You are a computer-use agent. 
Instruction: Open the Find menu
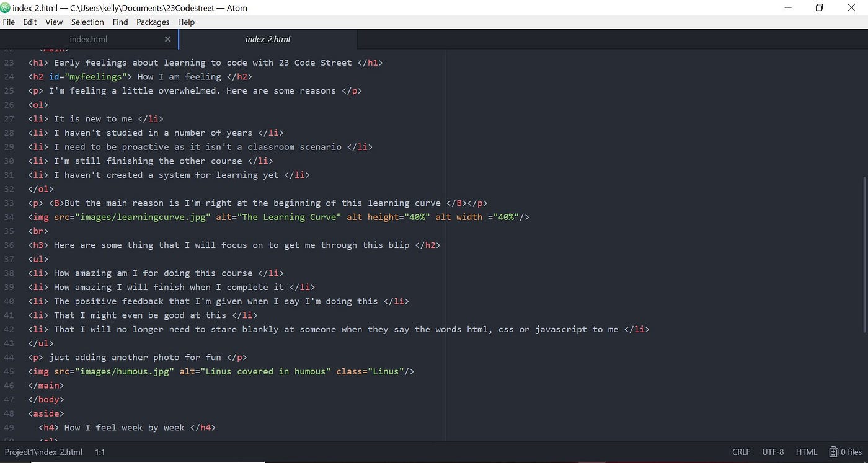click(120, 22)
